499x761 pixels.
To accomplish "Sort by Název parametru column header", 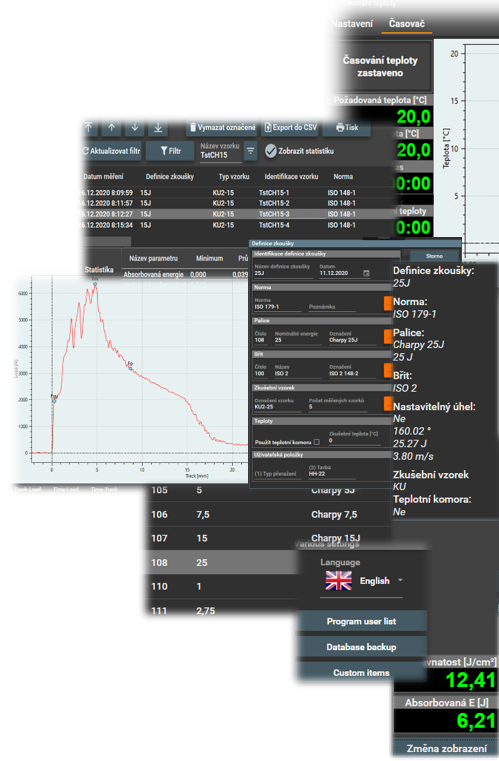I will point(153,258).
